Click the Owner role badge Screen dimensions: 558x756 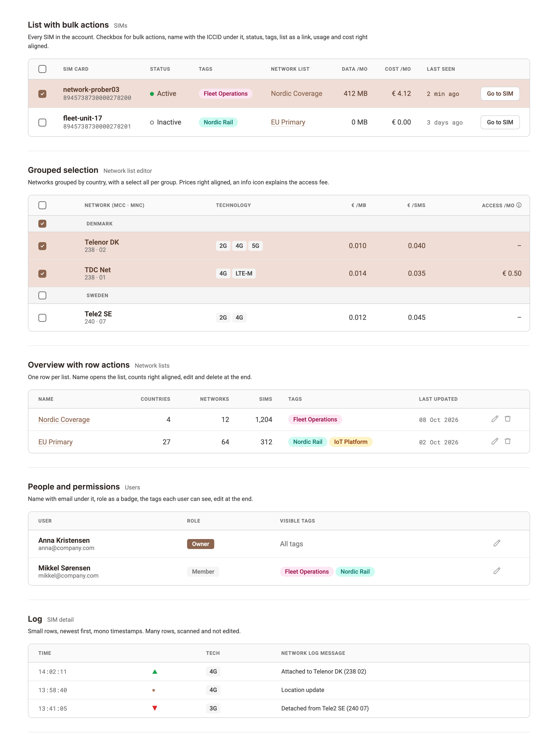(x=201, y=544)
